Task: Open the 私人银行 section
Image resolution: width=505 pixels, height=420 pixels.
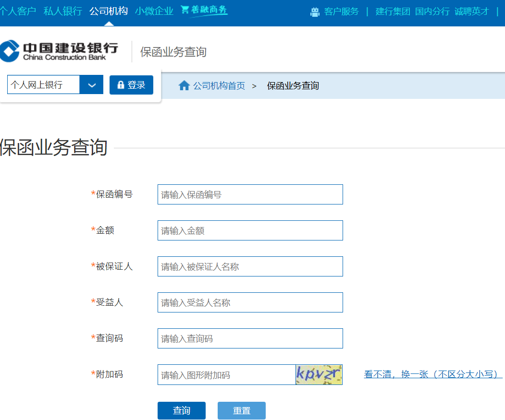Action: (63, 11)
